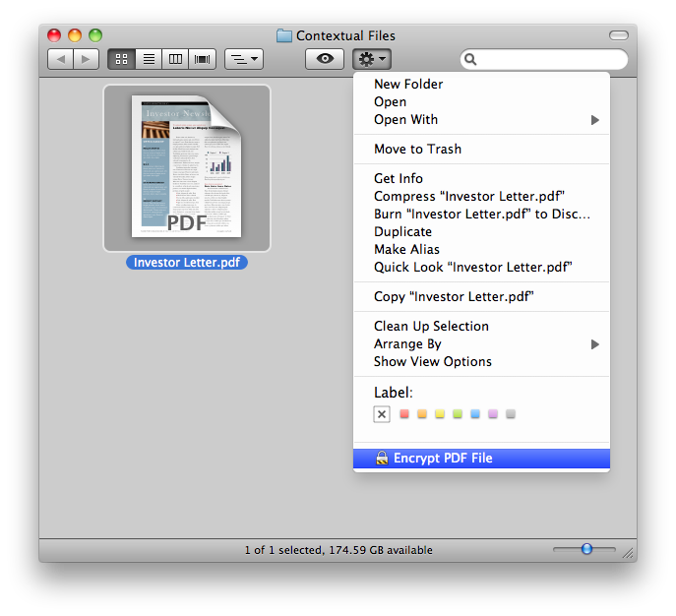The width and height of the screenshot is (676, 616).
Task: Switch to Cover Flow view
Action: [203, 59]
